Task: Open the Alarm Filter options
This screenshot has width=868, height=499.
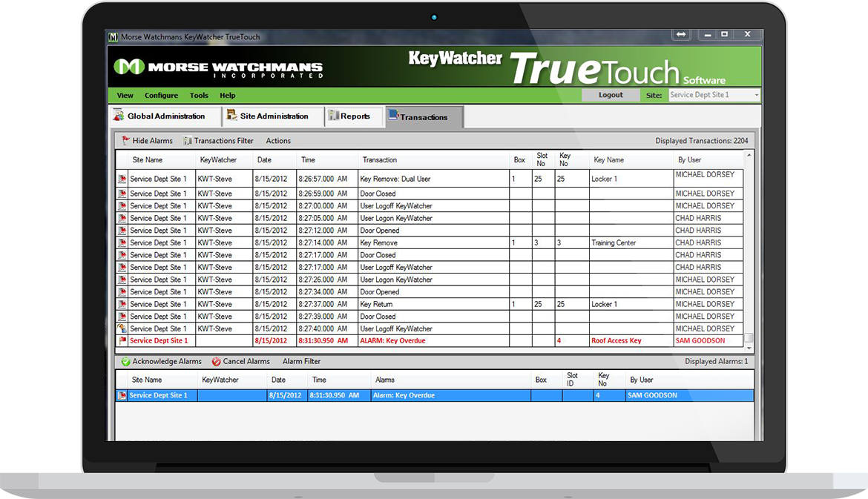Action: (x=300, y=361)
